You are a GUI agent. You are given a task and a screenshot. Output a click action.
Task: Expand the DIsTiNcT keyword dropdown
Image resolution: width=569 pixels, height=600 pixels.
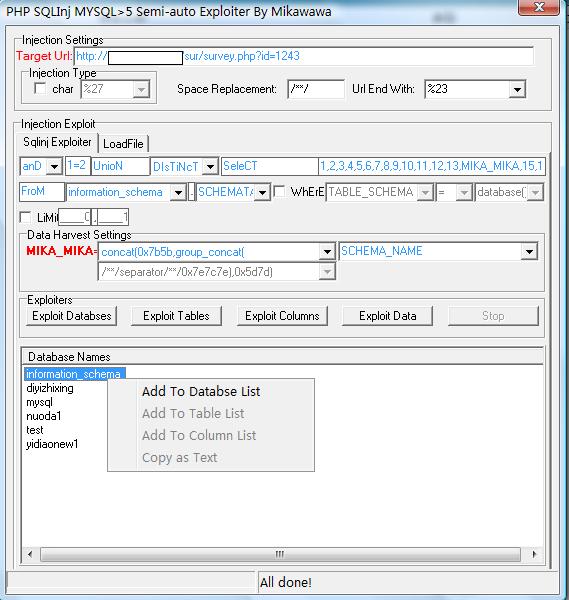coord(210,167)
